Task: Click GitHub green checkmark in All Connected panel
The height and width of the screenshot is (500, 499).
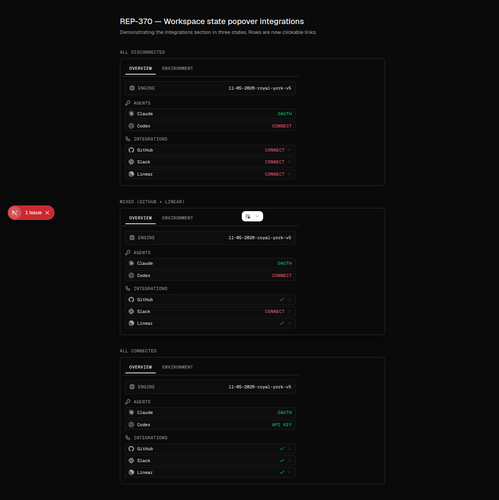Action: click(282, 449)
